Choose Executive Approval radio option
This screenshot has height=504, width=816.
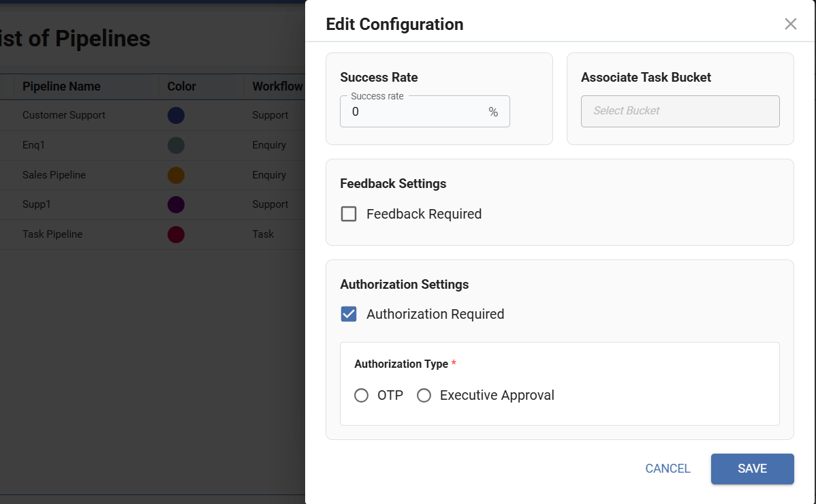coord(424,395)
